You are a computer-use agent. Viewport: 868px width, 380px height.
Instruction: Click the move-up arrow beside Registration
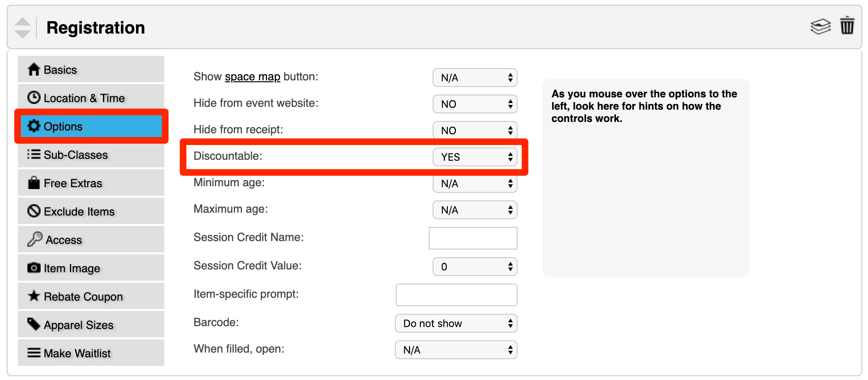pos(23,22)
